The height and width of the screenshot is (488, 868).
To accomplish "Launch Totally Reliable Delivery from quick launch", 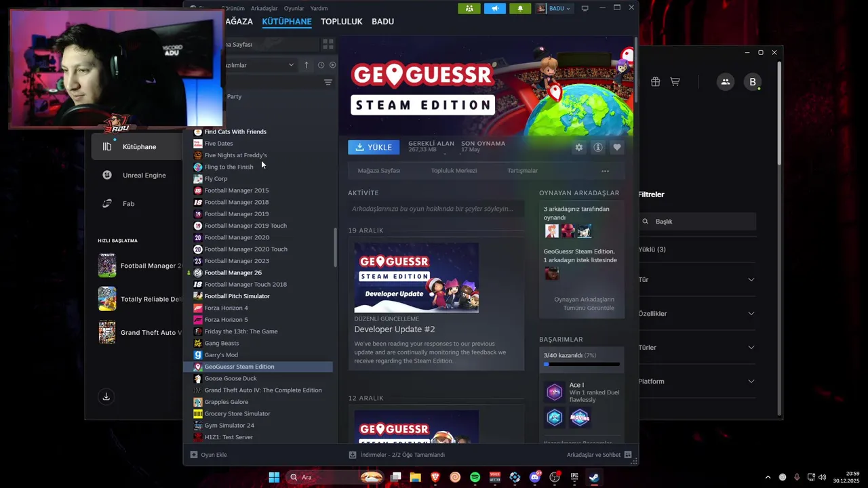I will point(139,299).
